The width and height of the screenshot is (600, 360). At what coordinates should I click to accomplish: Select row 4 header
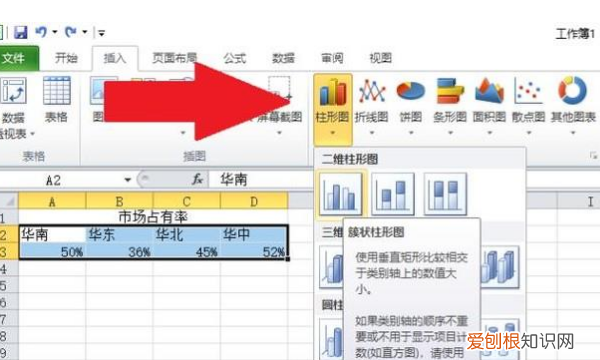point(8,268)
